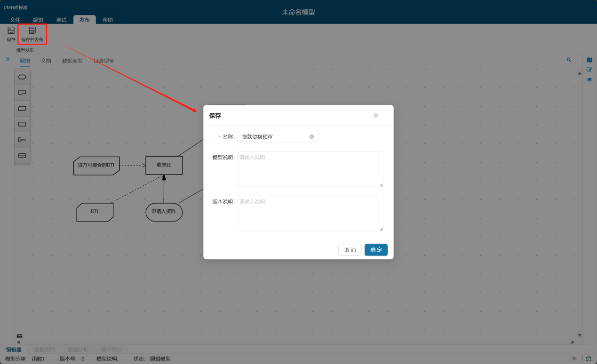Click the edit pencil icon on the right panel
This screenshot has width=597, height=364.
coord(589,70)
